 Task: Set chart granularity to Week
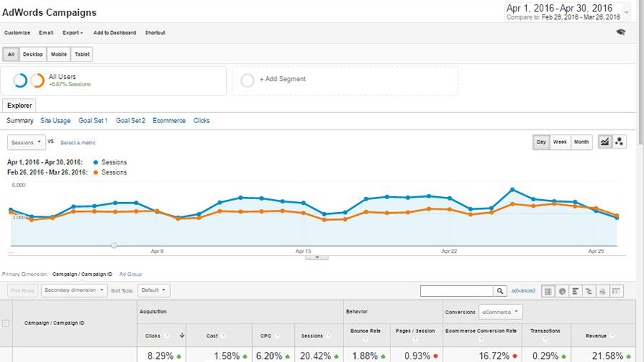pyautogui.click(x=560, y=142)
